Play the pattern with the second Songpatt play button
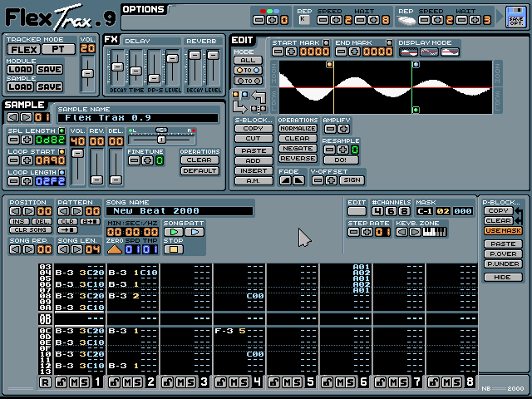This screenshot has width=532, height=399. pyautogui.click(x=195, y=232)
